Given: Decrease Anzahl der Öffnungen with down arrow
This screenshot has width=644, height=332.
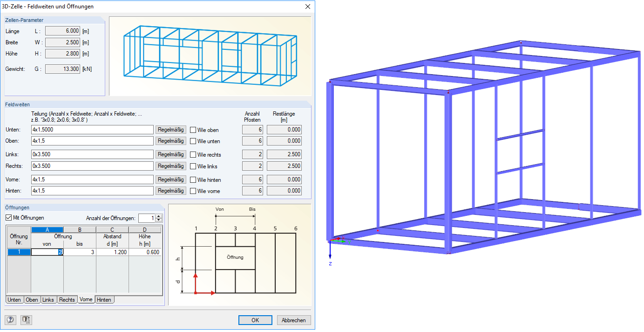Looking at the screenshot, I should pos(159,221).
